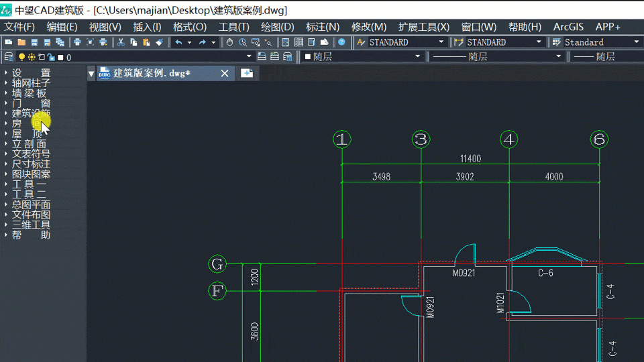Click the Publish printer icon

(x=103, y=42)
